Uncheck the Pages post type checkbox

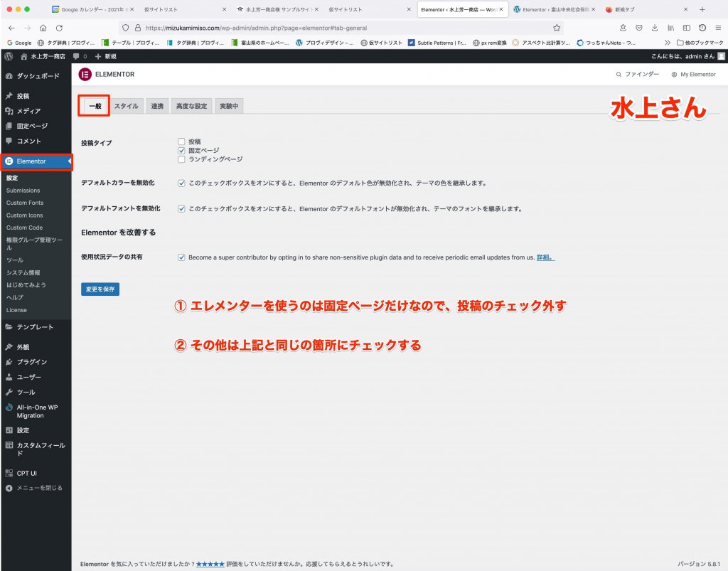click(x=181, y=151)
